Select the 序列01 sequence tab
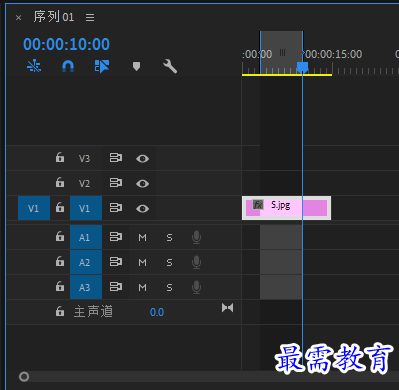Screen dimensions: 399x390 click(54, 17)
